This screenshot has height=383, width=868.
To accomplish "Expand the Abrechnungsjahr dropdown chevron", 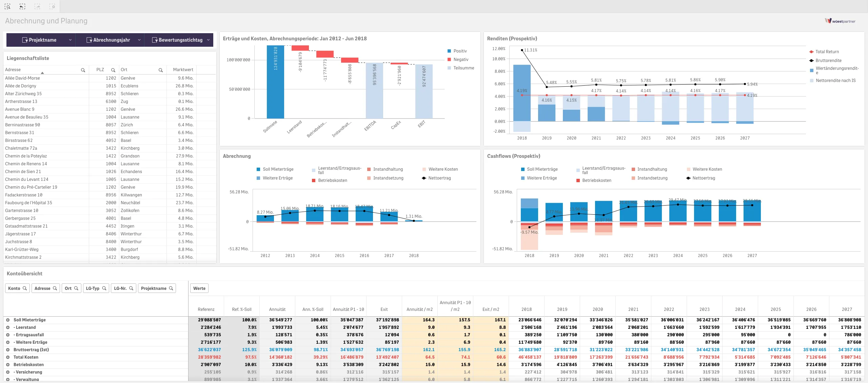I will pyautogui.click(x=139, y=40).
